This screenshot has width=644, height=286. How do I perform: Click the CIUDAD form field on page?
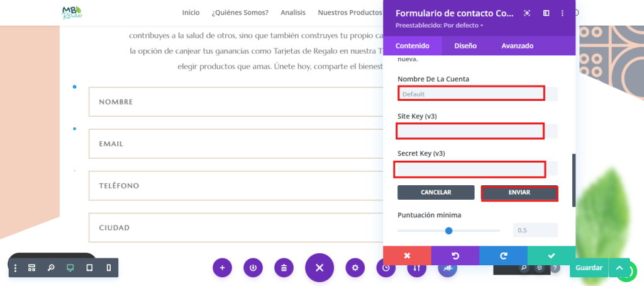[x=236, y=227]
